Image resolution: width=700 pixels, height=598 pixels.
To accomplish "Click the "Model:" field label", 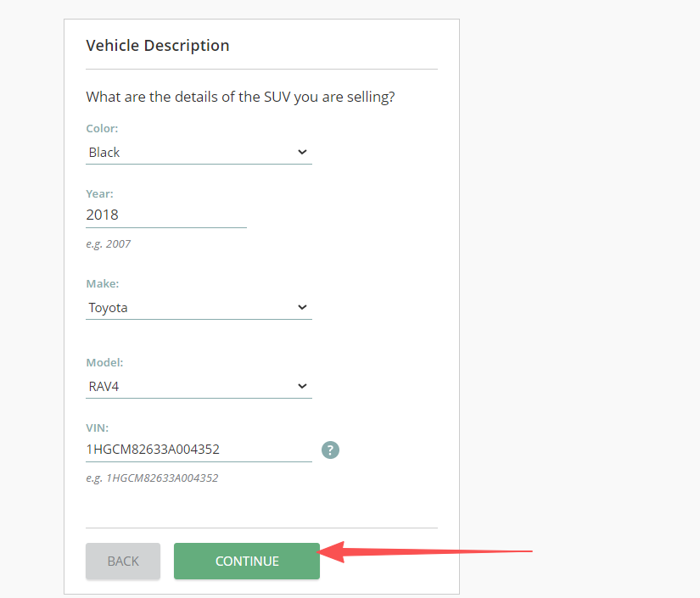I will (104, 362).
